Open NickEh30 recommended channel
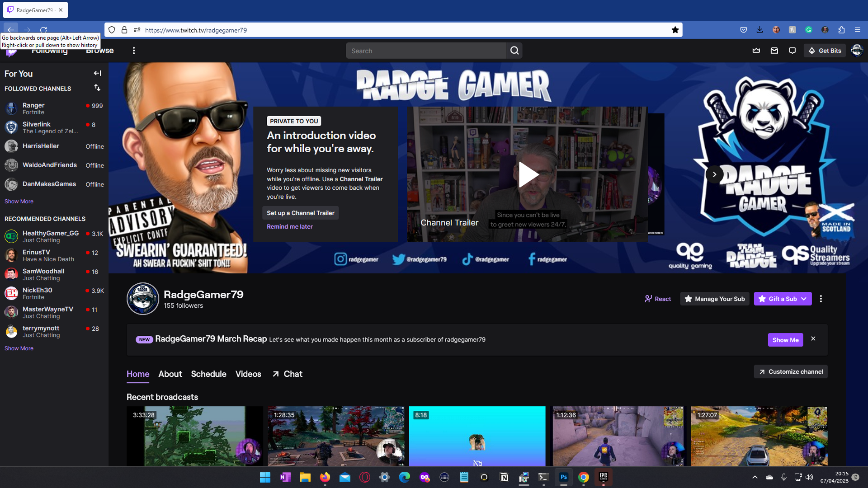 (x=54, y=293)
